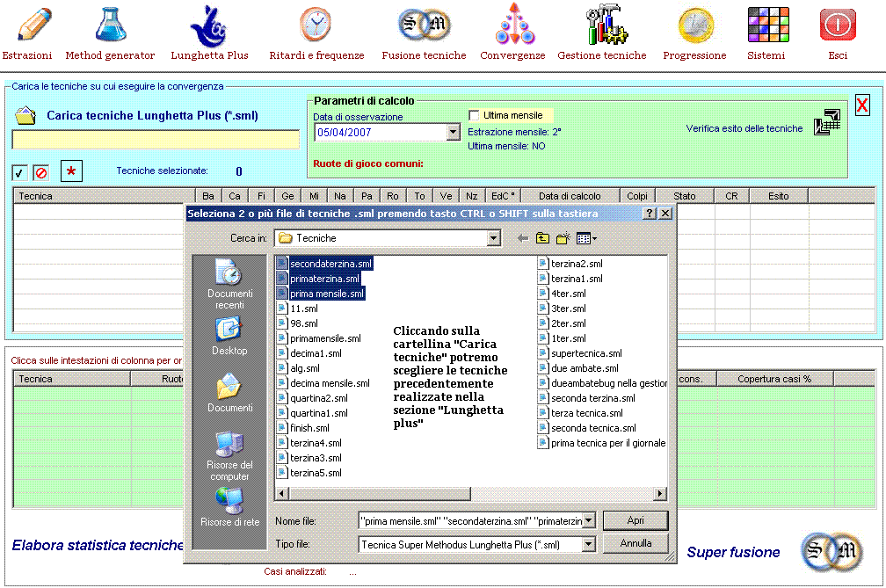
Task: Select file 4ter.sml
Action: click(x=563, y=294)
